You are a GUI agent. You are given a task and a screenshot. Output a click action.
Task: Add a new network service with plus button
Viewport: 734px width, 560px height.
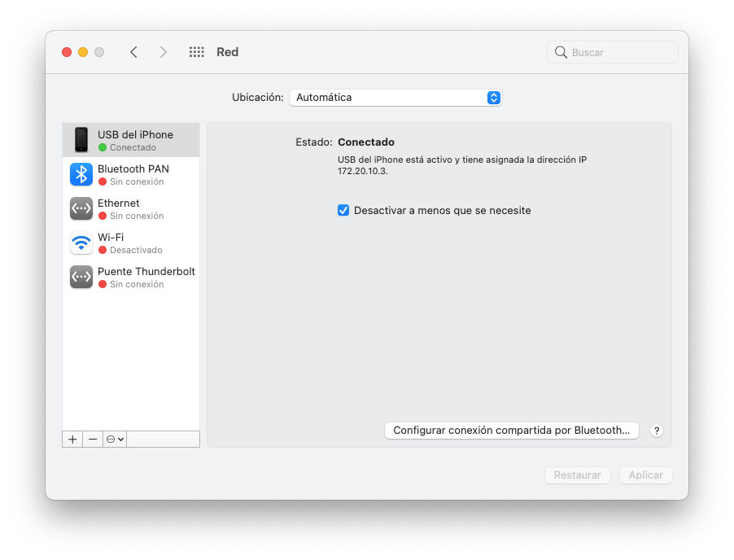[72, 439]
